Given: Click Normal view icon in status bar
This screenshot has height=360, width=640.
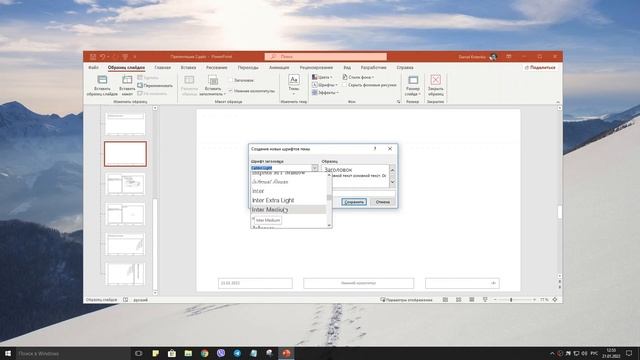Looking at the screenshot, I should tap(445, 300).
